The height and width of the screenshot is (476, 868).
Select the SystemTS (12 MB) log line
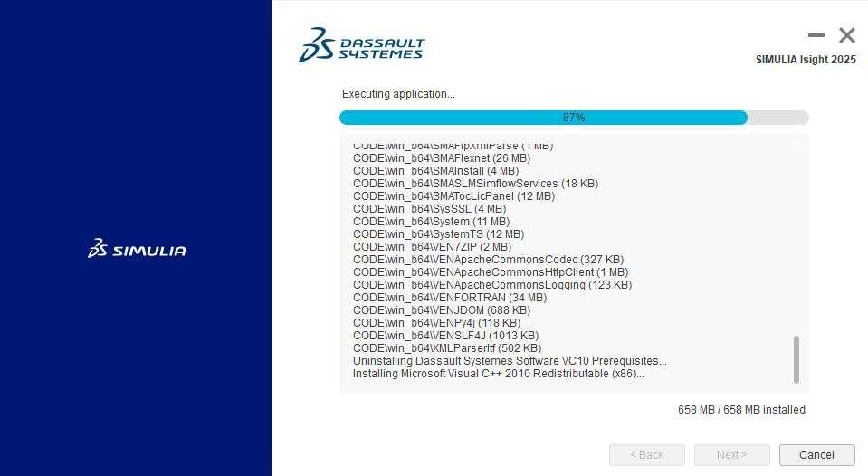438,234
